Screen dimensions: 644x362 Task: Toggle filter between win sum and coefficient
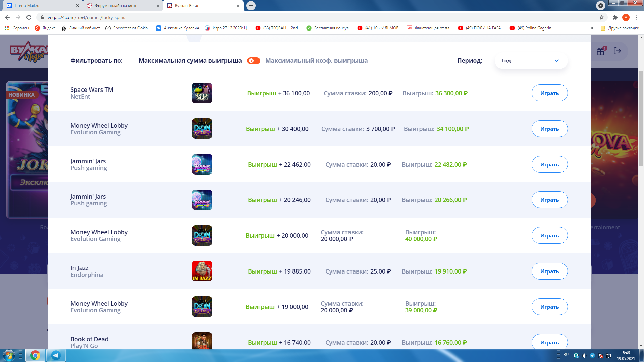pyautogui.click(x=254, y=61)
